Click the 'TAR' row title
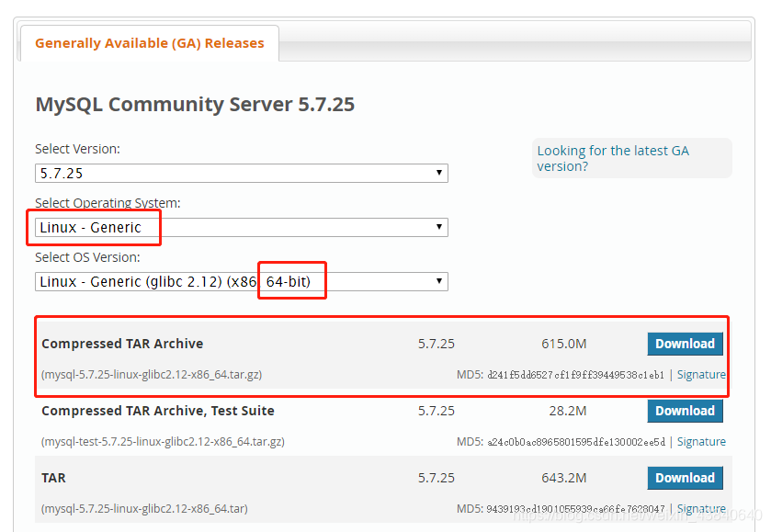This screenshot has height=532, width=771. (53, 478)
